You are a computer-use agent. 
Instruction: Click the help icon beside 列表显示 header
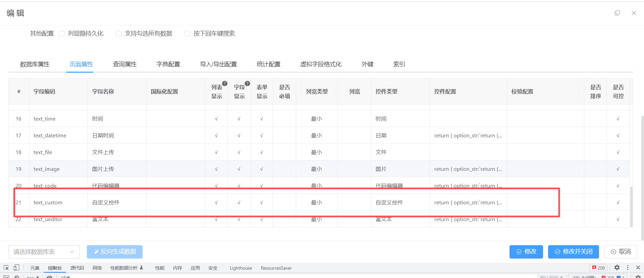(x=225, y=83)
